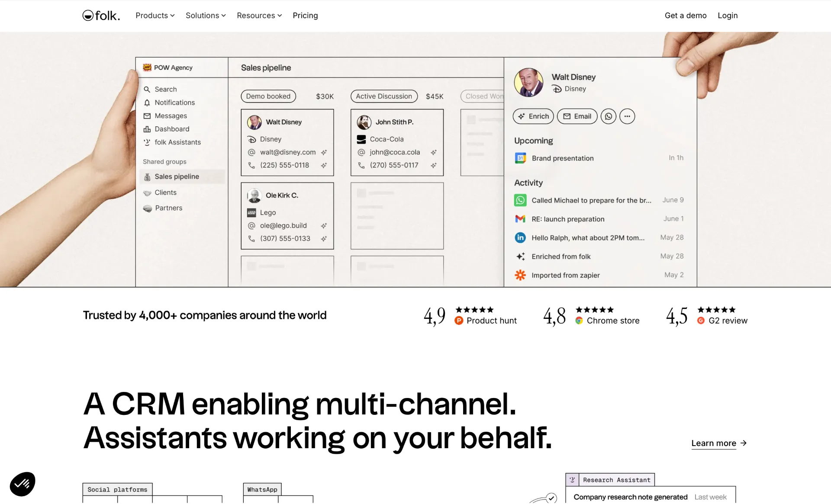
Task: Expand the Resources dropdown
Action: point(259,16)
